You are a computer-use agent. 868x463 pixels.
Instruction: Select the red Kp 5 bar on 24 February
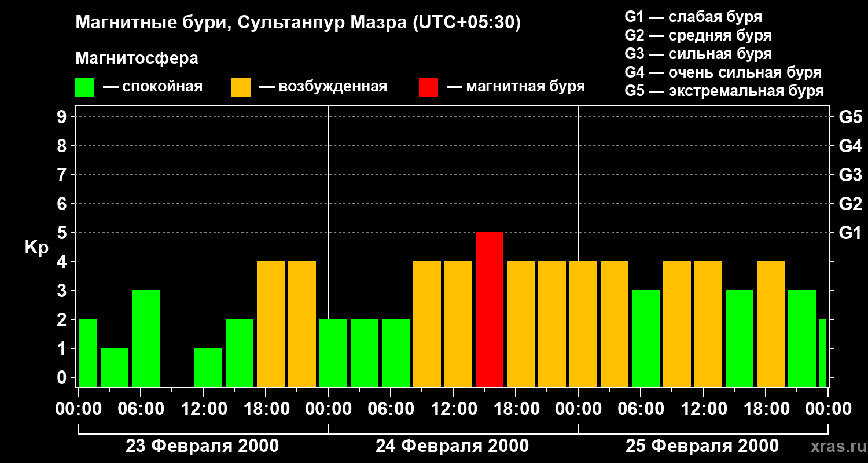tap(490, 309)
